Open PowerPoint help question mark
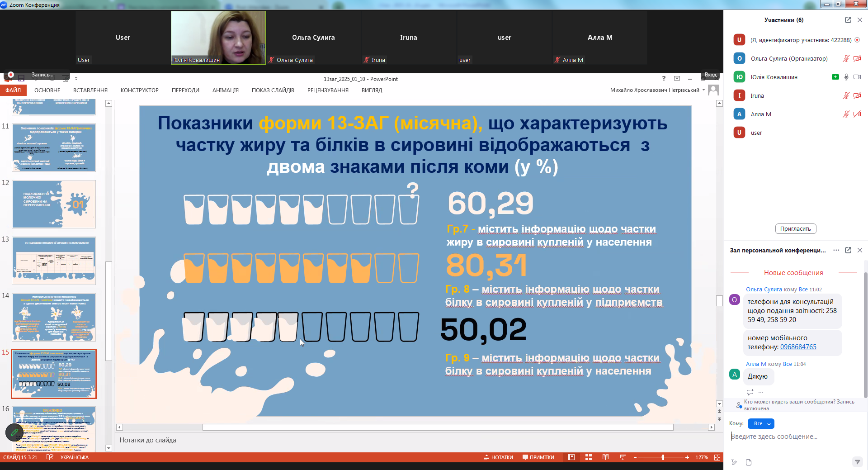Viewport: 868px width, 470px height. (x=664, y=79)
